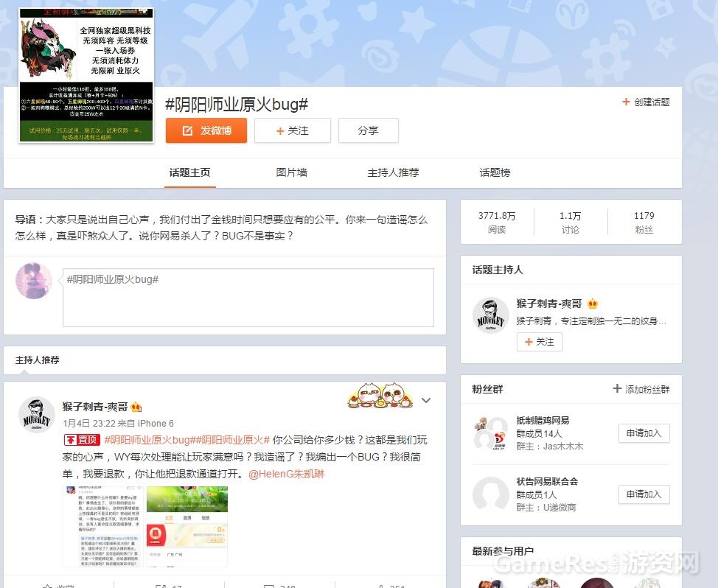Click the crown badge beside host name
This screenshot has width=718, height=588.
593,304
